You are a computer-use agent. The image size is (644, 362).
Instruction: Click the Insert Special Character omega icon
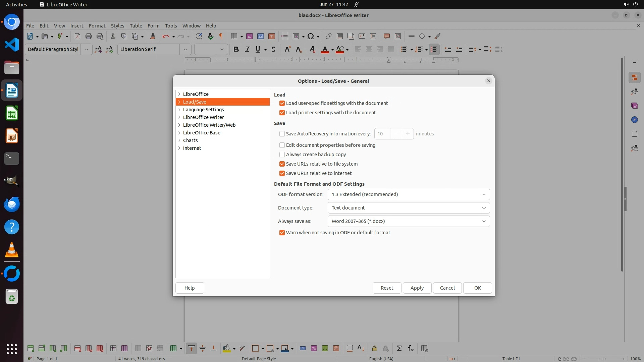point(311,36)
